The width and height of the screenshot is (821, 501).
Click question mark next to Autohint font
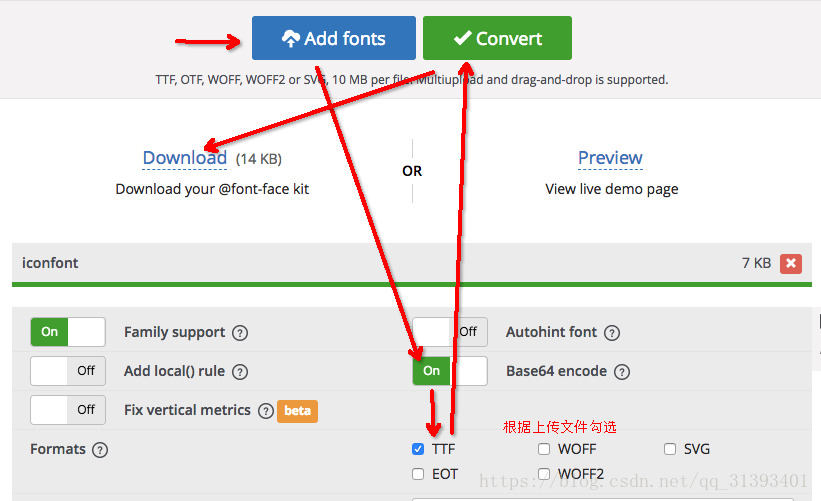click(x=612, y=333)
